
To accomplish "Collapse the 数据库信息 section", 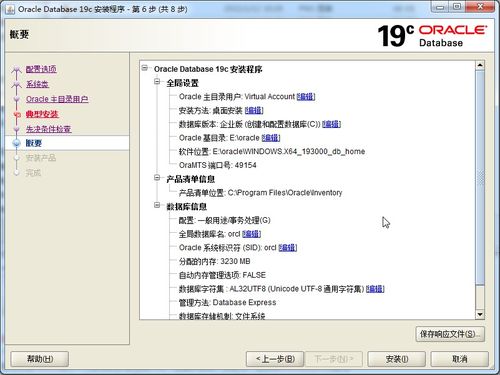I will point(157,205).
